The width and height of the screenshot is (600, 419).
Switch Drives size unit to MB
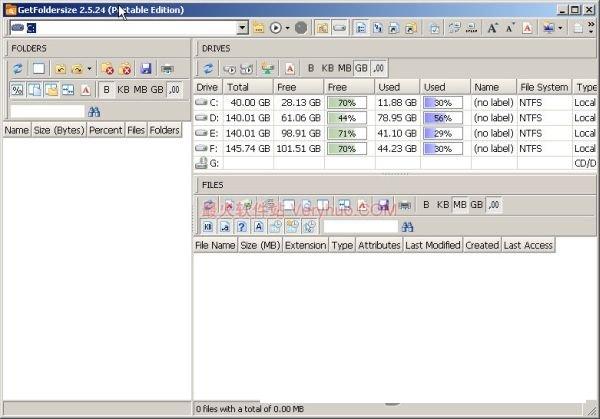point(343,68)
